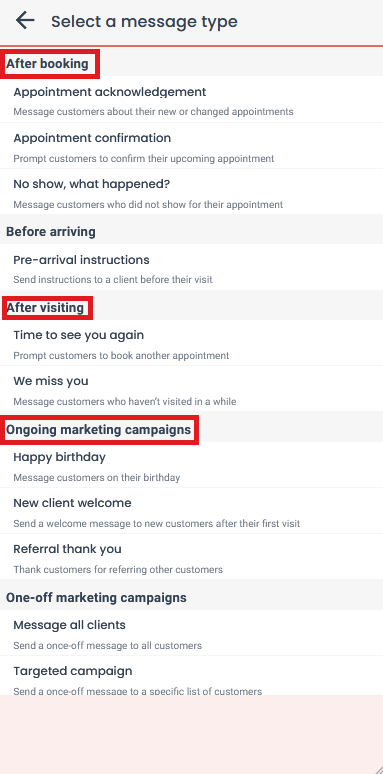Click One-off marketing campaigns header

click(x=96, y=598)
